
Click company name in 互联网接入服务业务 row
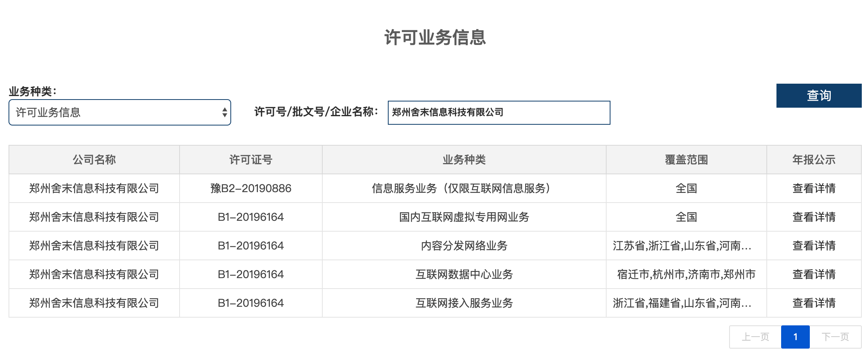point(94,303)
